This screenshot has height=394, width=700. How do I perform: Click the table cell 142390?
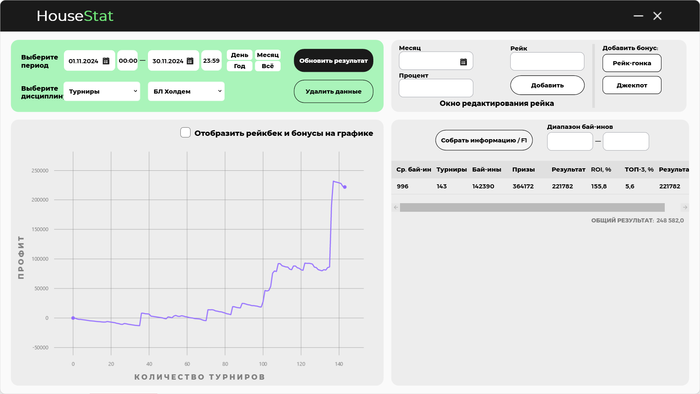pos(483,187)
